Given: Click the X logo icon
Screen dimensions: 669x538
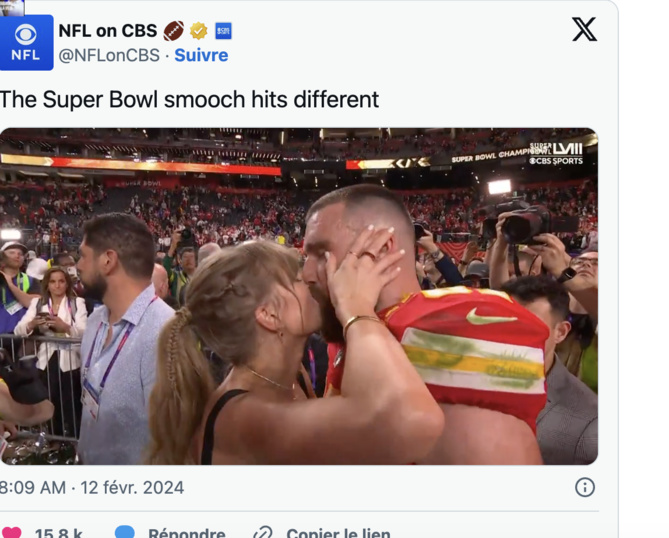Looking at the screenshot, I should [x=584, y=29].
